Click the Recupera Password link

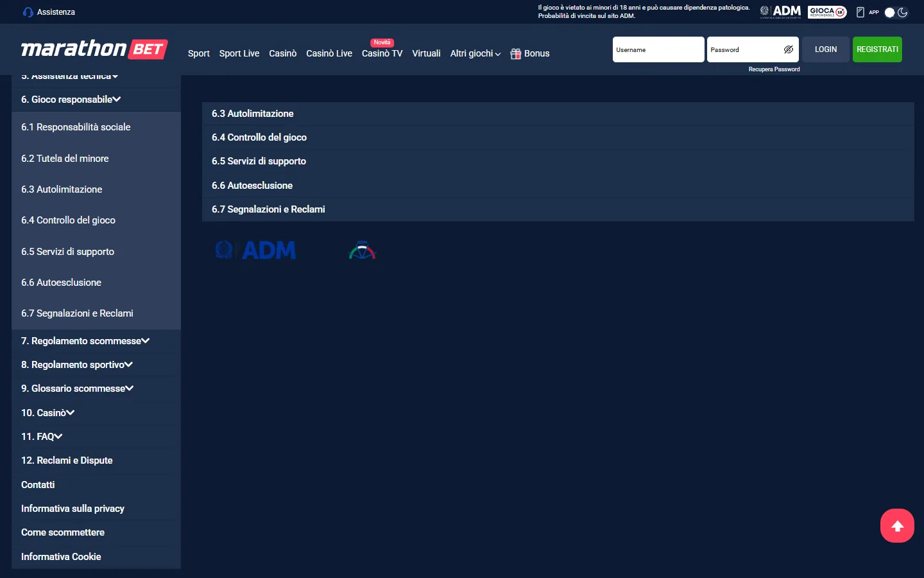[774, 69]
